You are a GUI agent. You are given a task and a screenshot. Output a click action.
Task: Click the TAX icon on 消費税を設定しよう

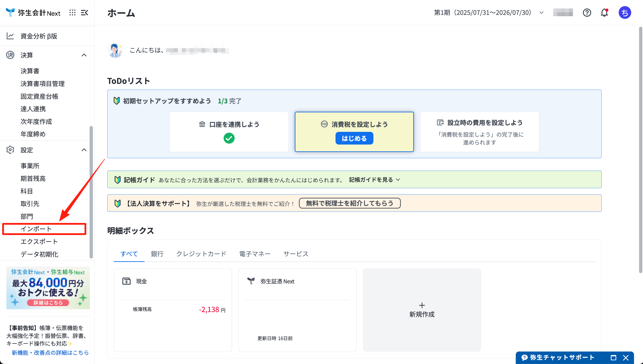(x=324, y=124)
